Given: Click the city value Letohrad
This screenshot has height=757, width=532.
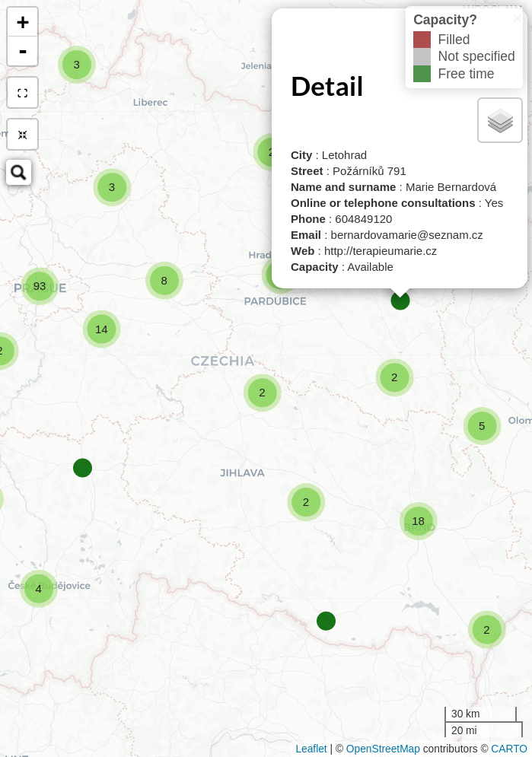Looking at the screenshot, I should (344, 155).
